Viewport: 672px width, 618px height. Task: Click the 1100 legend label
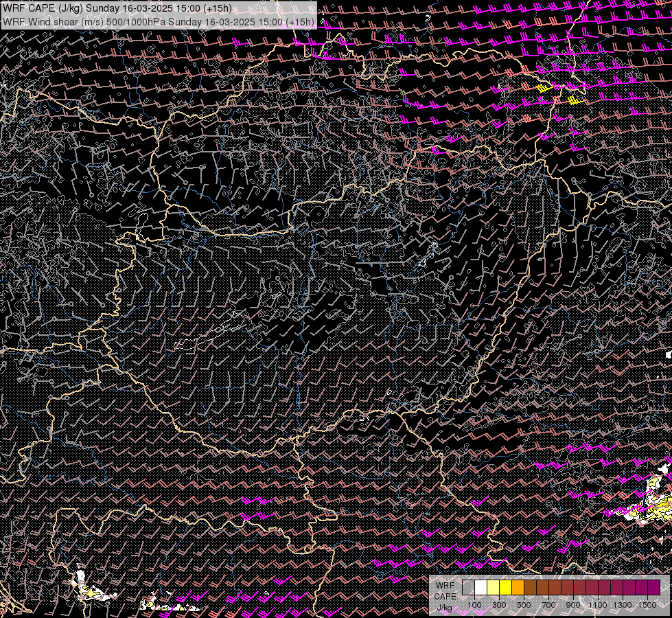tap(597, 605)
